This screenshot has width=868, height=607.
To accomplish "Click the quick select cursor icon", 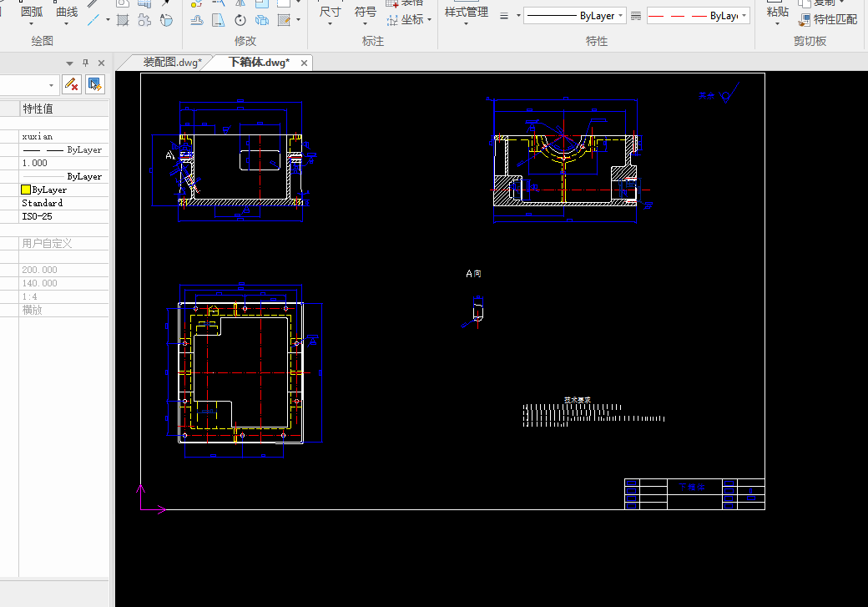I will point(95,84).
